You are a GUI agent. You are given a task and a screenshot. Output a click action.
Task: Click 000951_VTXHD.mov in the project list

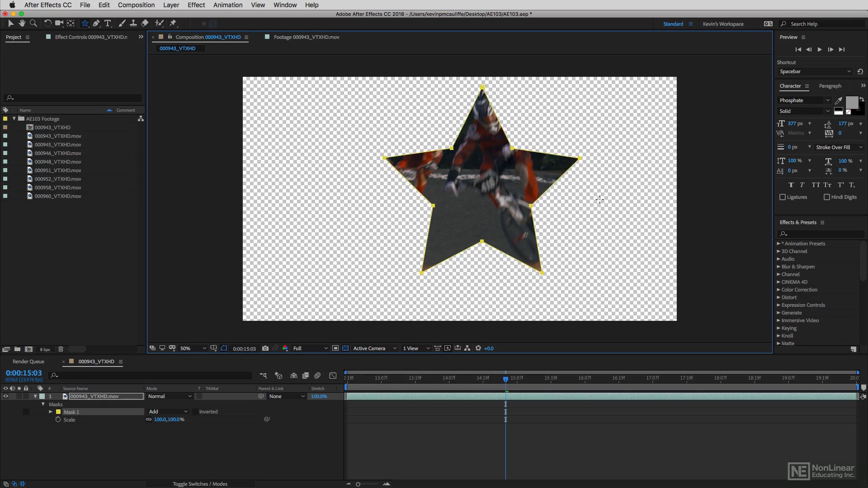pyautogui.click(x=58, y=170)
